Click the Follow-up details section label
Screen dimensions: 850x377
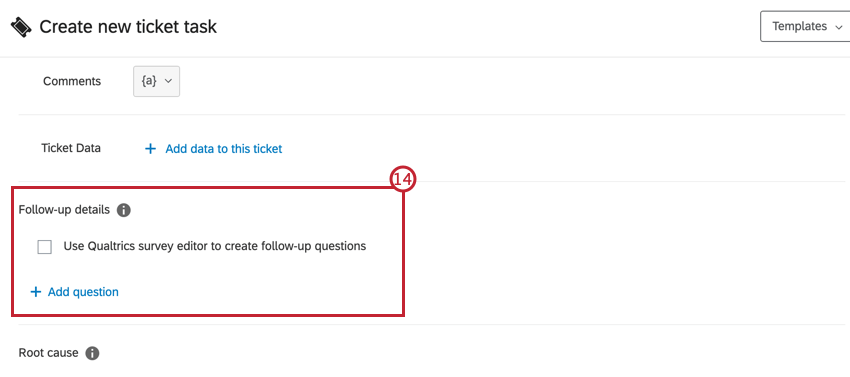click(65, 209)
